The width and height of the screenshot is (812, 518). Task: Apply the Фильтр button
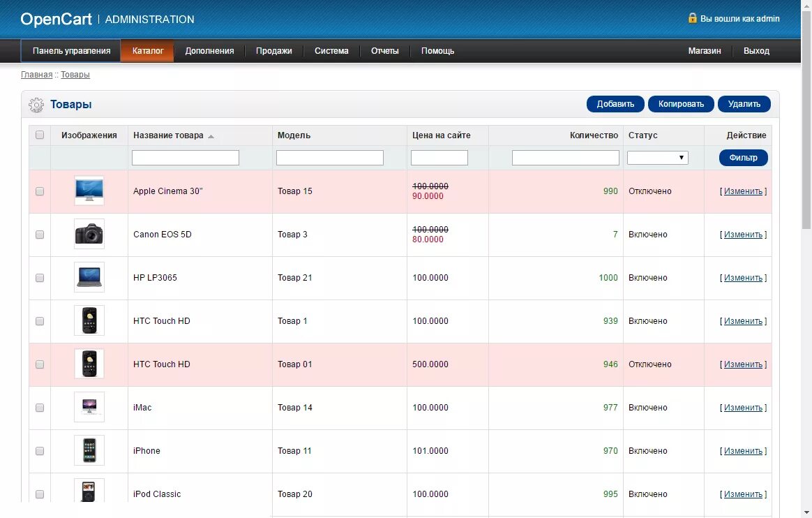tap(743, 158)
